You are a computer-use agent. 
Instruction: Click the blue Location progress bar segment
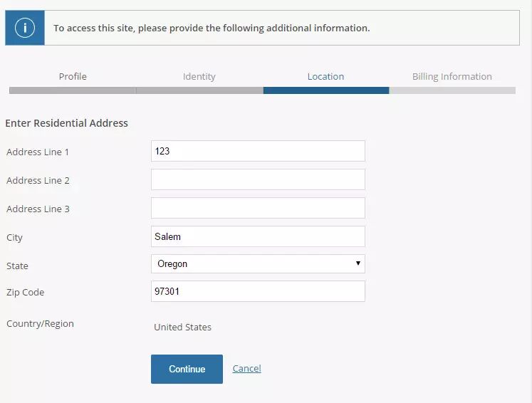326,90
